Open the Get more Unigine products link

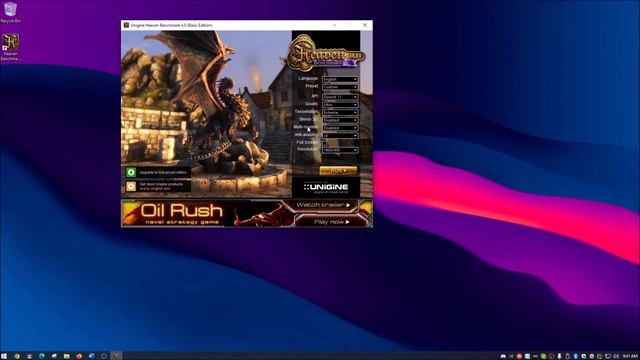[x=161, y=186]
